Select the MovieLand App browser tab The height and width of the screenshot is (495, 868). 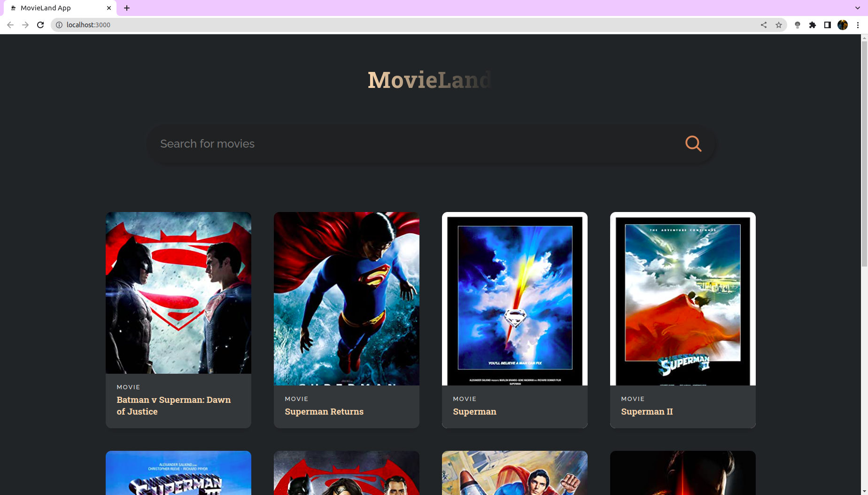(56, 8)
